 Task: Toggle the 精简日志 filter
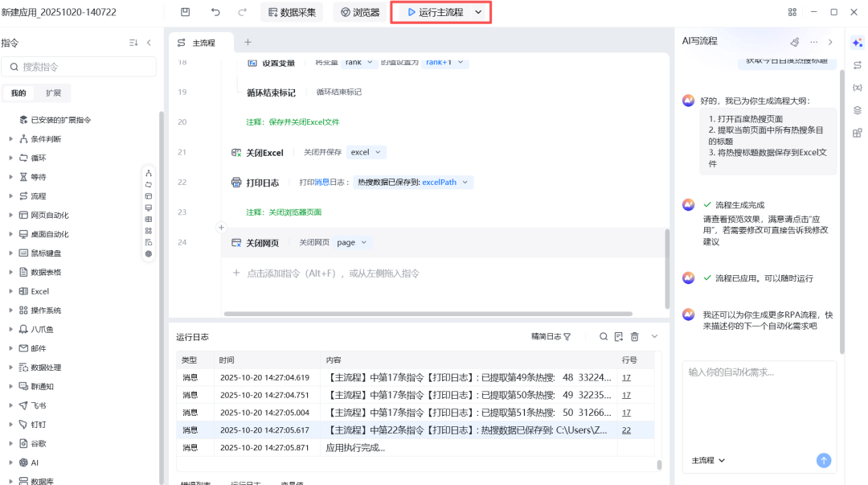[x=551, y=336]
